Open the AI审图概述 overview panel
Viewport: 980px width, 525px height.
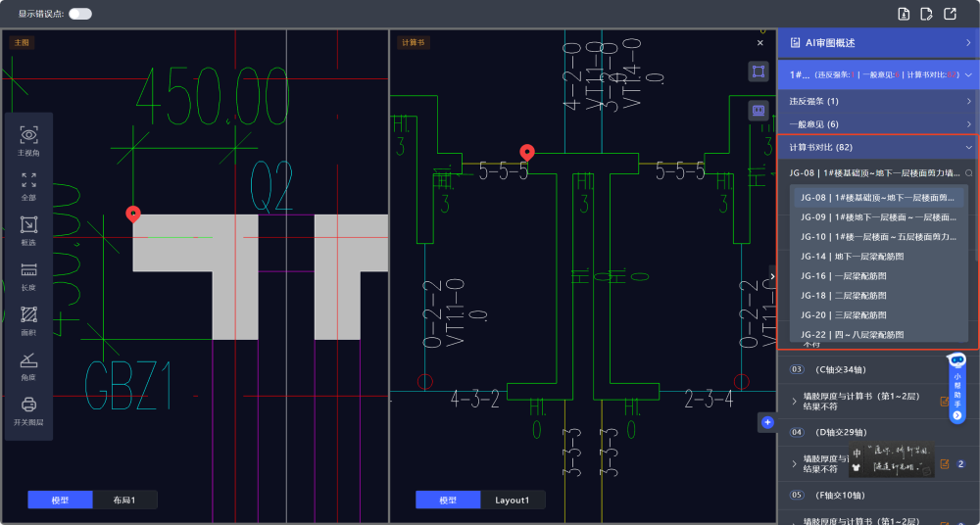878,43
